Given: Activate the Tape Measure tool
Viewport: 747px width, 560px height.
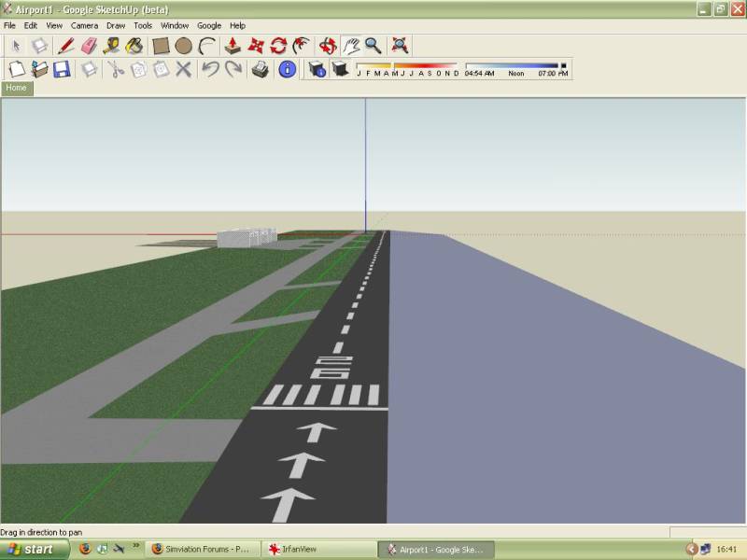Looking at the screenshot, I should (x=111, y=45).
